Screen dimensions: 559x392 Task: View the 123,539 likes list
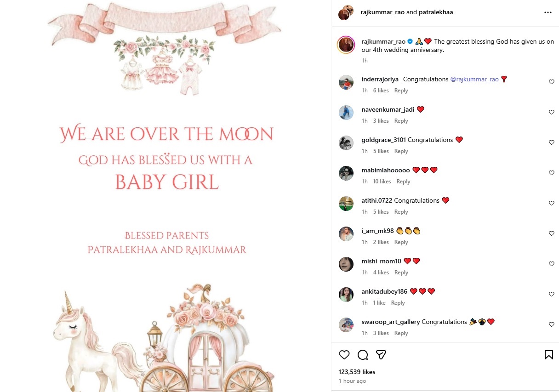[x=357, y=372]
